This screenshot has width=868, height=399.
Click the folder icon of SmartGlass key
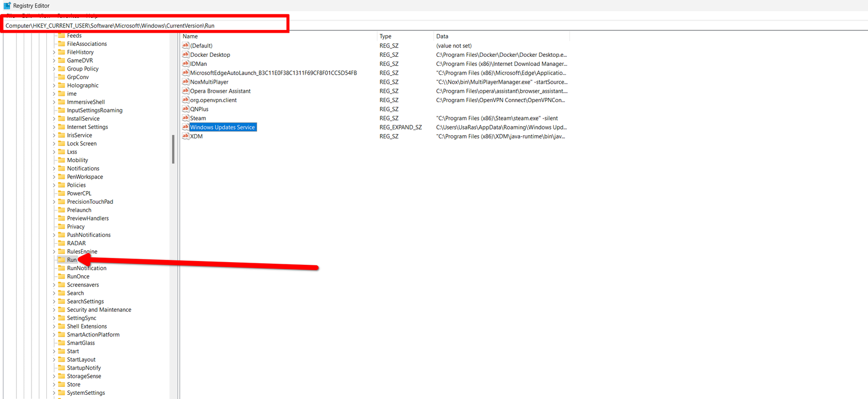click(x=62, y=343)
